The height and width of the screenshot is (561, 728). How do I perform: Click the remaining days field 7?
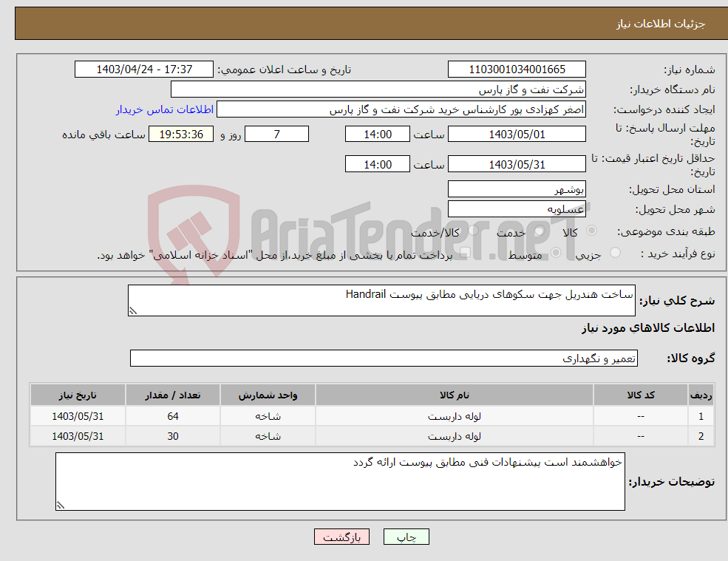(x=276, y=135)
